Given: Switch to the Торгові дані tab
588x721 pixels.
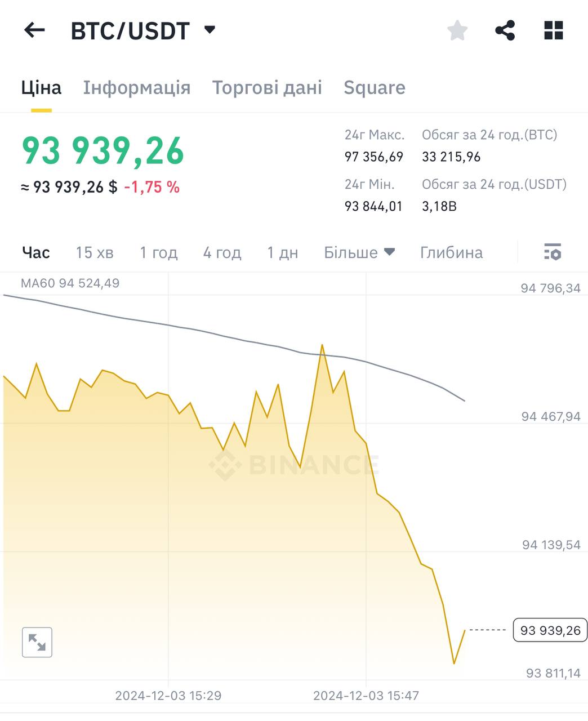Looking at the screenshot, I should point(267,88).
